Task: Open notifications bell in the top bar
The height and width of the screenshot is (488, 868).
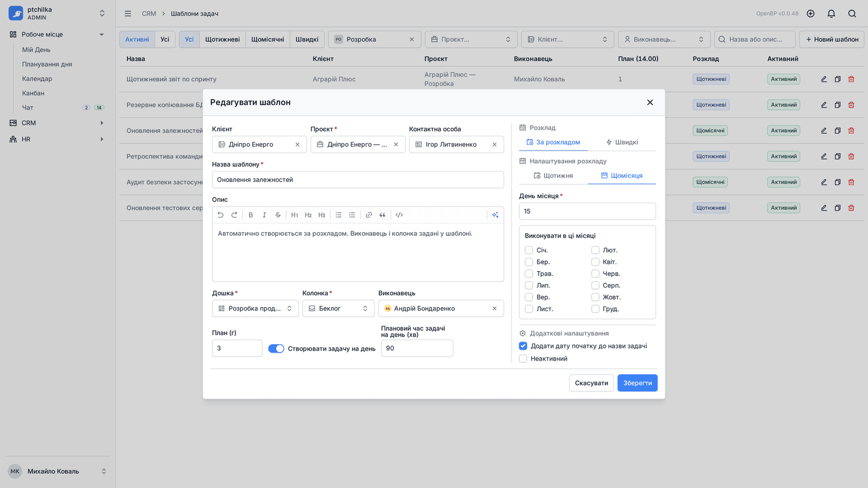Action: [x=831, y=14]
